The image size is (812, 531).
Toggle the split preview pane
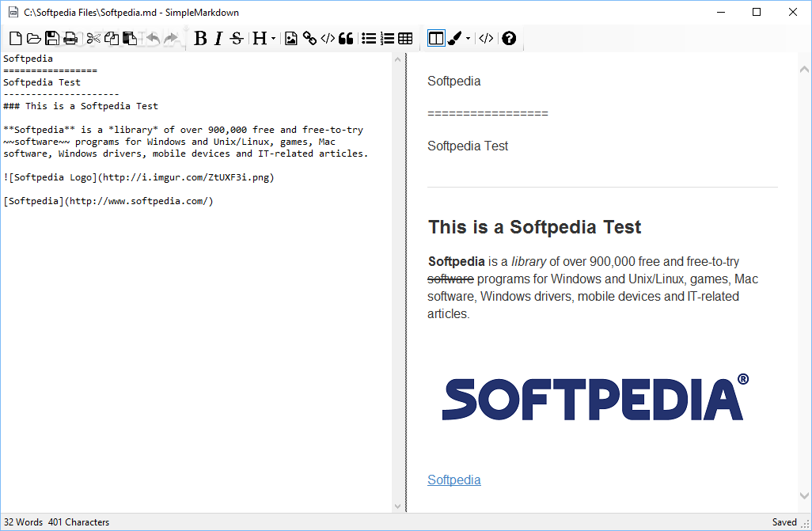[436, 38]
